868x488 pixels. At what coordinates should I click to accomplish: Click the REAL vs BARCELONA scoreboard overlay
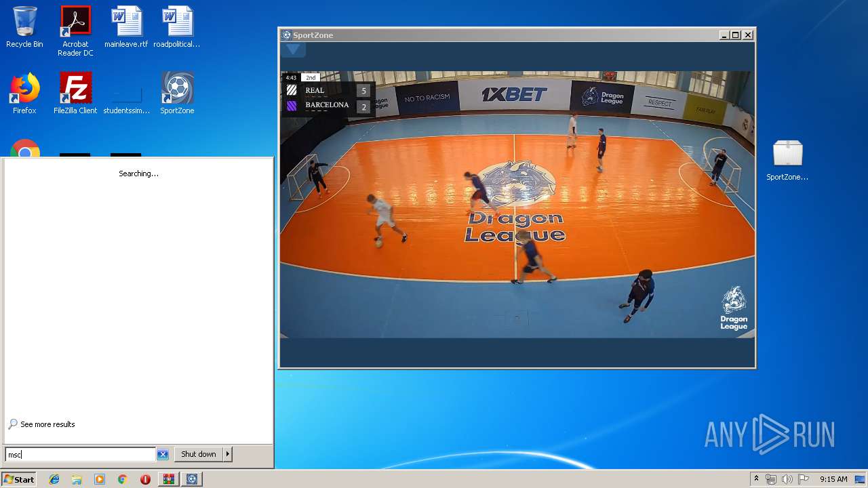click(x=328, y=95)
